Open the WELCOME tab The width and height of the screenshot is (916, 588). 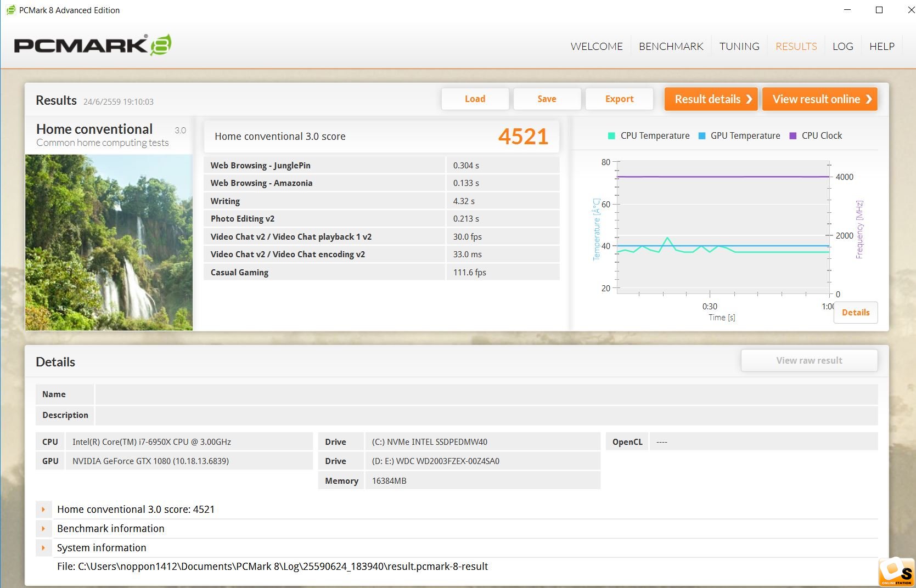tap(597, 46)
